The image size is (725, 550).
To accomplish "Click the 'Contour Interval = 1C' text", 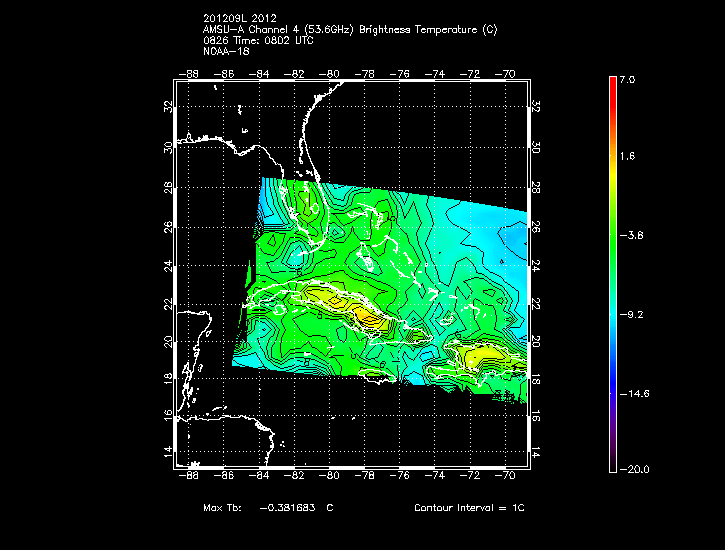I will point(469,507).
